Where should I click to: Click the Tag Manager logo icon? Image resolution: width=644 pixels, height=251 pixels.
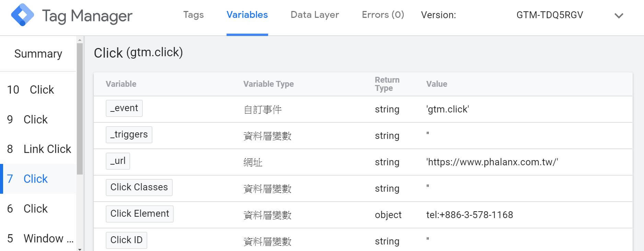click(22, 15)
